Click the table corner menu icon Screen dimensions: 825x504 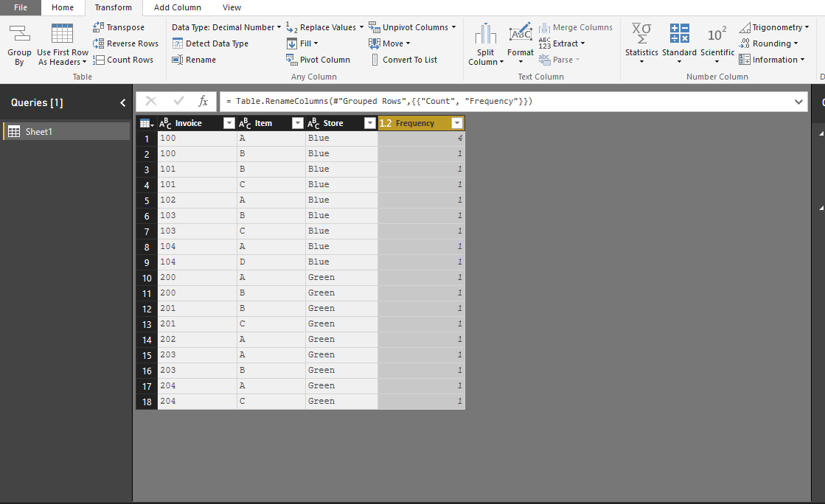146,123
